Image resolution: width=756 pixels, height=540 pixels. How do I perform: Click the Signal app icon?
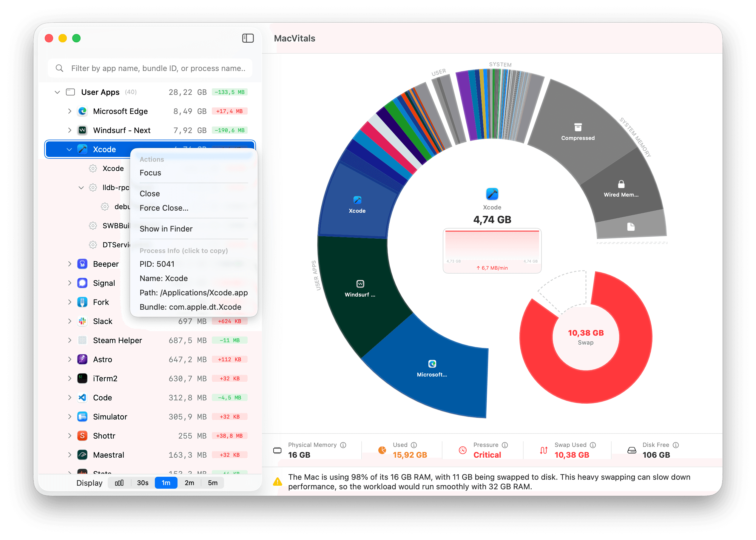tap(82, 283)
